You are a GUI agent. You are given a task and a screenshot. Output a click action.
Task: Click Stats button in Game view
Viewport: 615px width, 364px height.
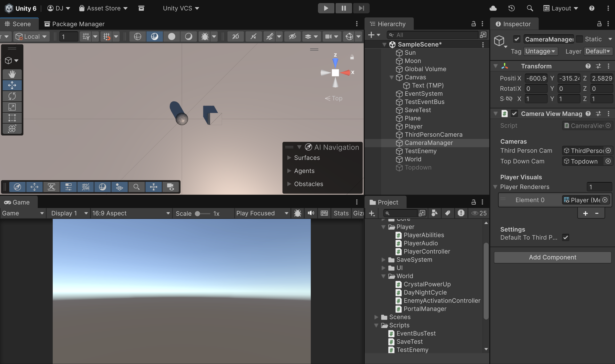pyautogui.click(x=341, y=213)
